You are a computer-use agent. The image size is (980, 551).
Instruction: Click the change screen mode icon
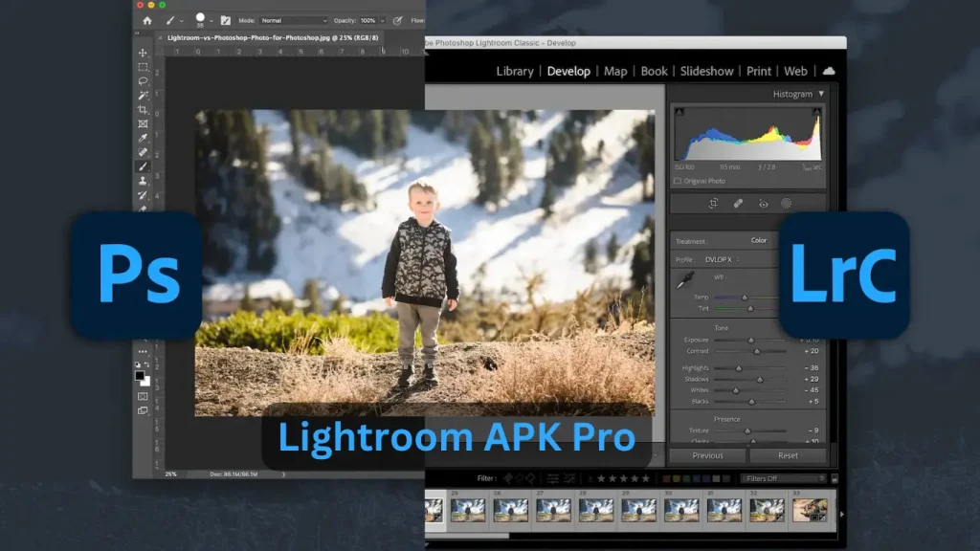pyautogui.click(x=144, y=410)
